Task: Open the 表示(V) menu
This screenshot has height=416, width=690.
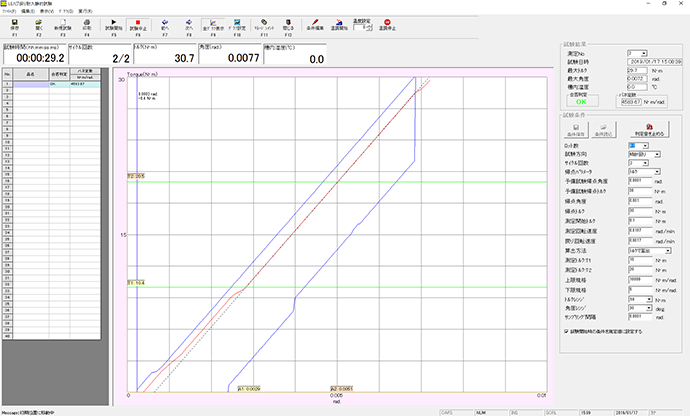Action: 47,11
